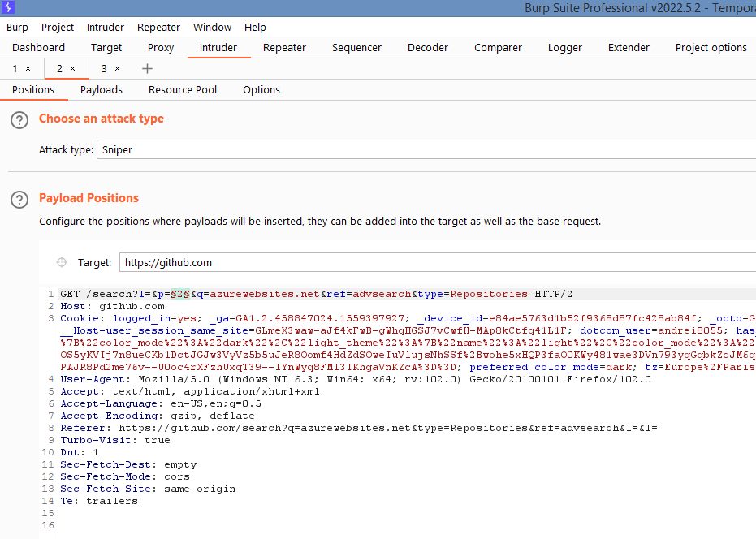Open the Decoder tool tab
This screenshot has width=756, height=539.
click(x=428, y=48)
